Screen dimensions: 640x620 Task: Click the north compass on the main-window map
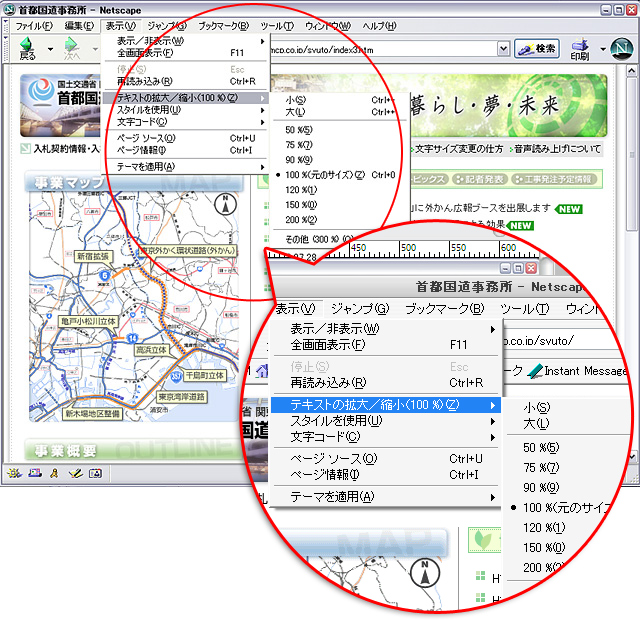coord(225,205)
